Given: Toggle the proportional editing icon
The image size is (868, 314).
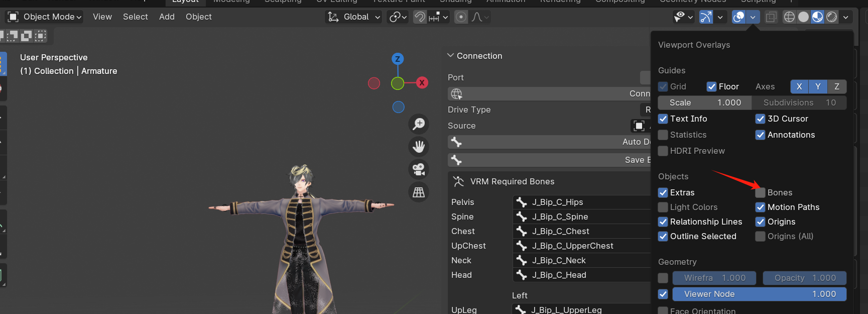Looking at the screenshot, I should 461,17.
